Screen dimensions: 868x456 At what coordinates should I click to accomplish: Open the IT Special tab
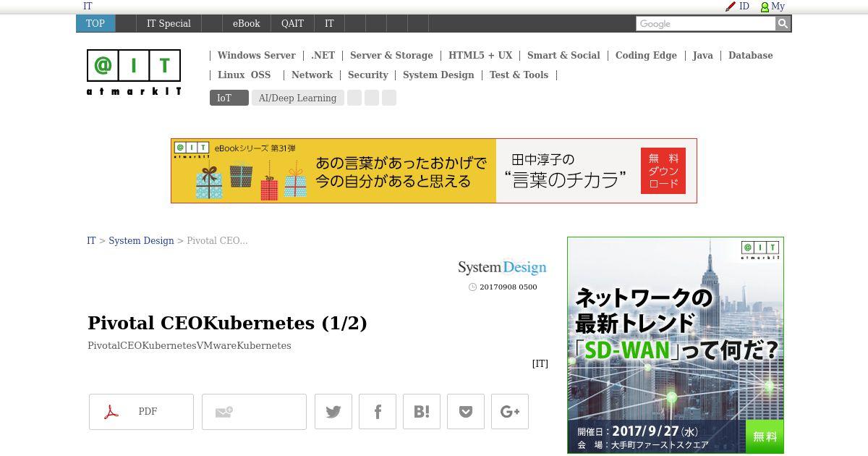click(x=169, y=23)
